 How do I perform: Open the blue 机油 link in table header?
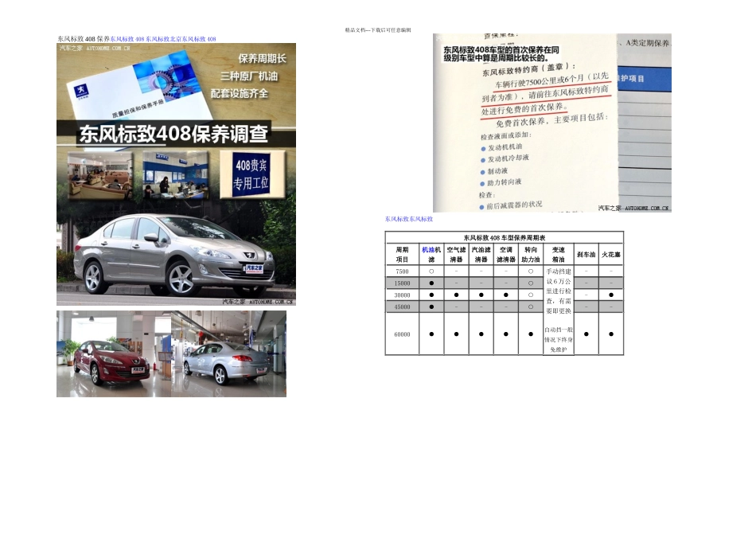click(428, 250)
